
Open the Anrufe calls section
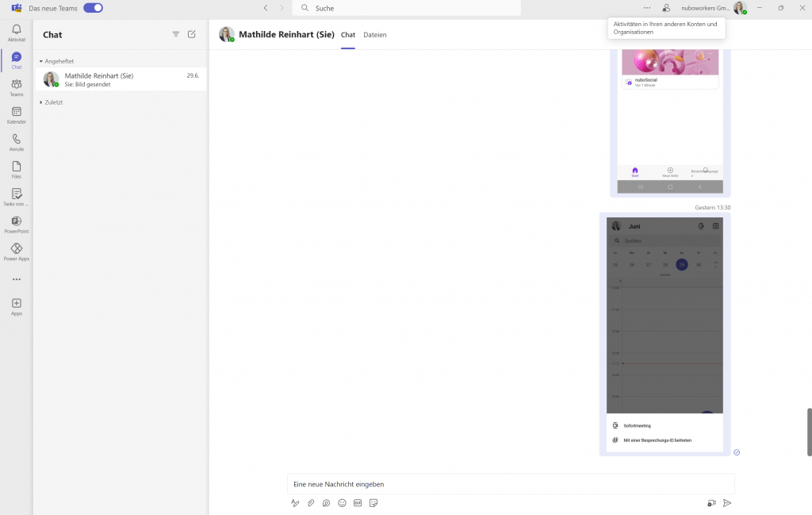[x=16, y=142]
